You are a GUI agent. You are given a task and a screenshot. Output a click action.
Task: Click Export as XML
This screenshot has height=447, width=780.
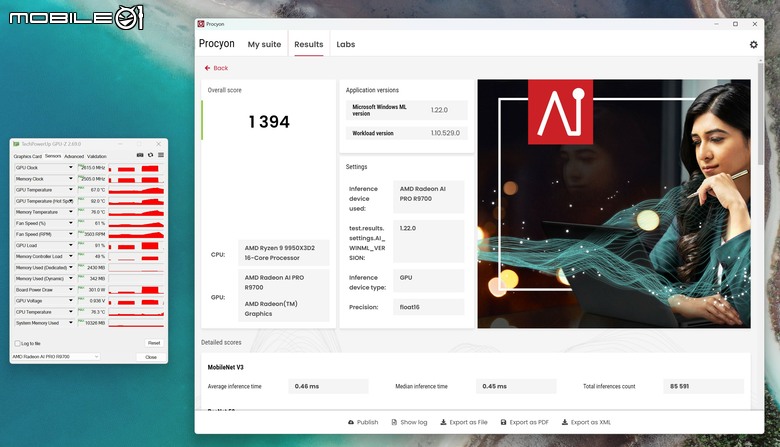point(586,422)
